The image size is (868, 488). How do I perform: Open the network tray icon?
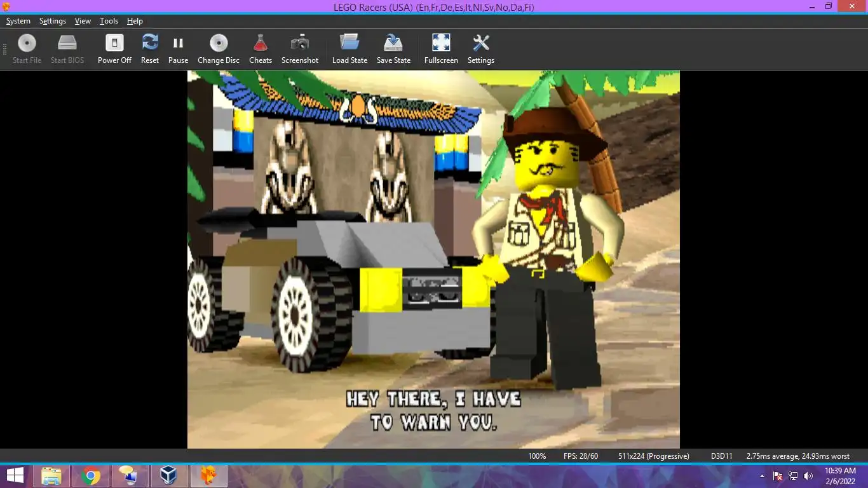pos(793,476)
